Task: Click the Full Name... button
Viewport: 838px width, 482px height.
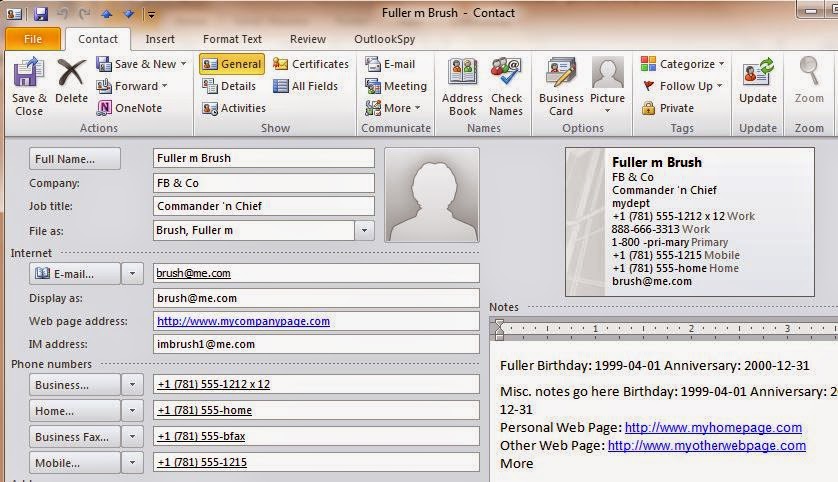Action: [x=75, y=159]
